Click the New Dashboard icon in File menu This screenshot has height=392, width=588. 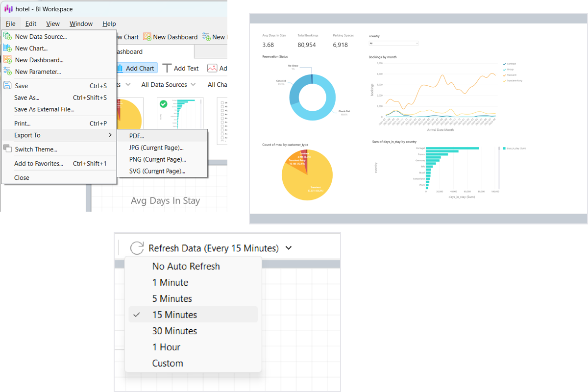point(7,60)
